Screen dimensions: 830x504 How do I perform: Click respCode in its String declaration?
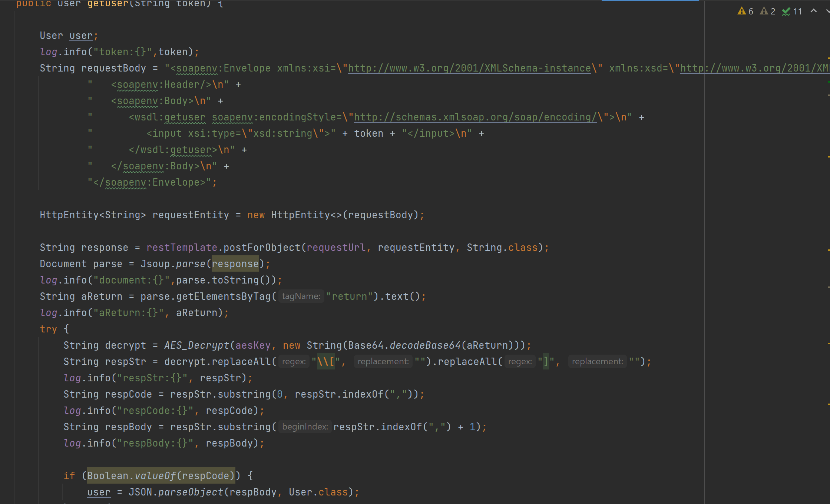pyautogui.click(x=129, y=394)
